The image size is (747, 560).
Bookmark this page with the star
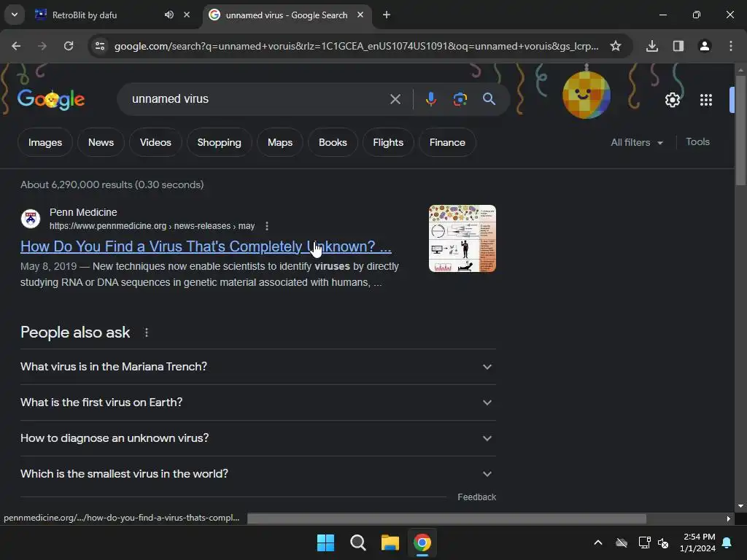[616, 46]
